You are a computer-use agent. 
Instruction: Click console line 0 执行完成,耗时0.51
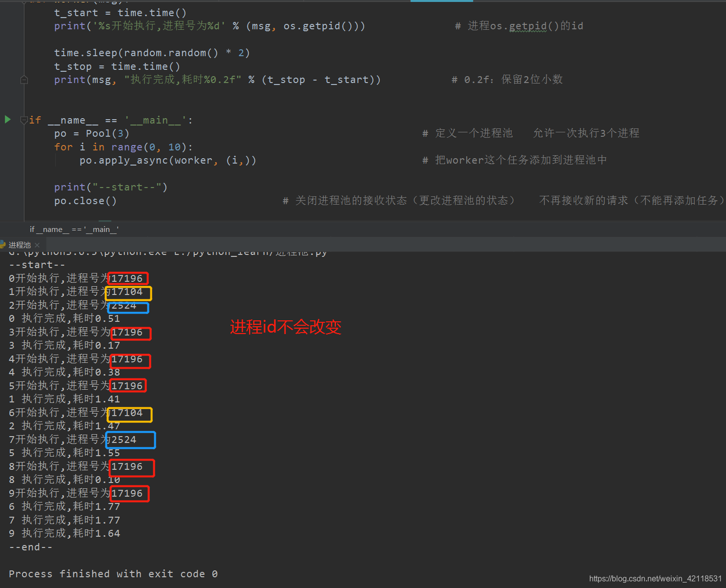[64, 318]
